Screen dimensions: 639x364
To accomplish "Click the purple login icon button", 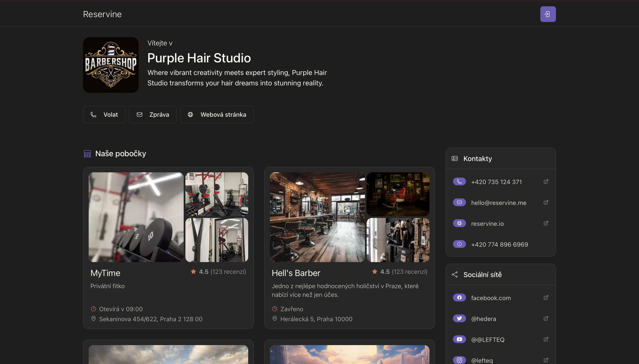I will coord(548,14).
